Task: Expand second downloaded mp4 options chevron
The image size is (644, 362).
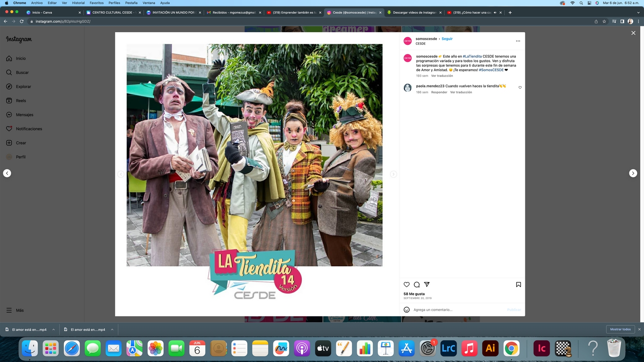Action: [x=112, y=330]
